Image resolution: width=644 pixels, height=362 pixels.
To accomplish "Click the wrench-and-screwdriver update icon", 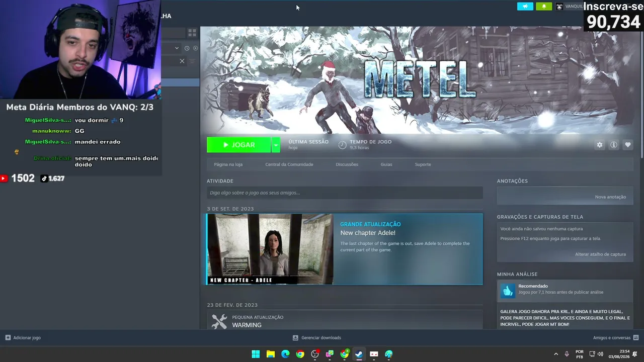I will [x=219, y=322].
